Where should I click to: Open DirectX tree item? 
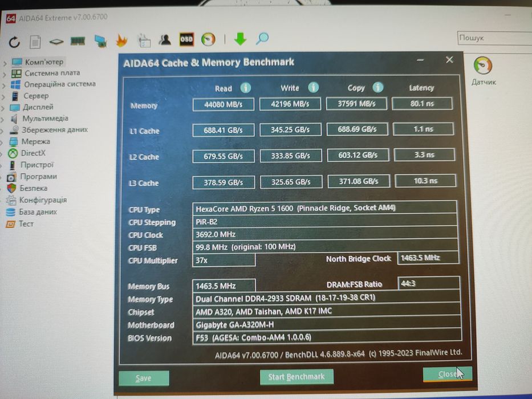click(x=33, y=153)
